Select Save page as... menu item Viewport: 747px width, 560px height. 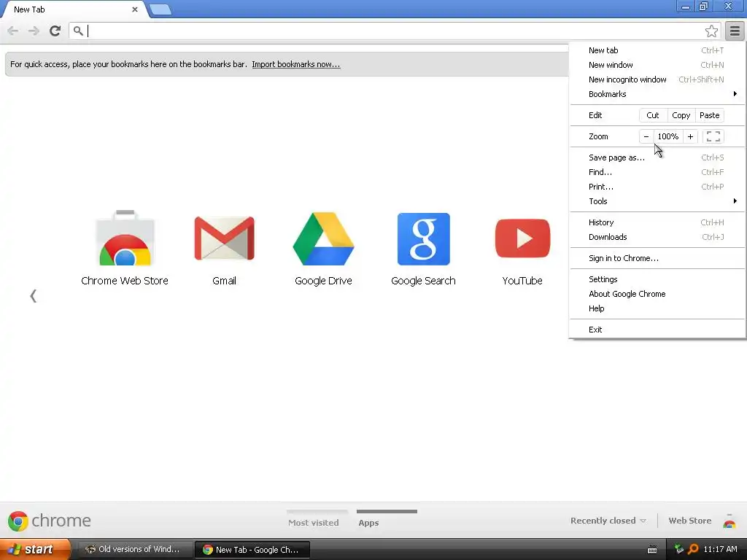[x=657, y=157]
